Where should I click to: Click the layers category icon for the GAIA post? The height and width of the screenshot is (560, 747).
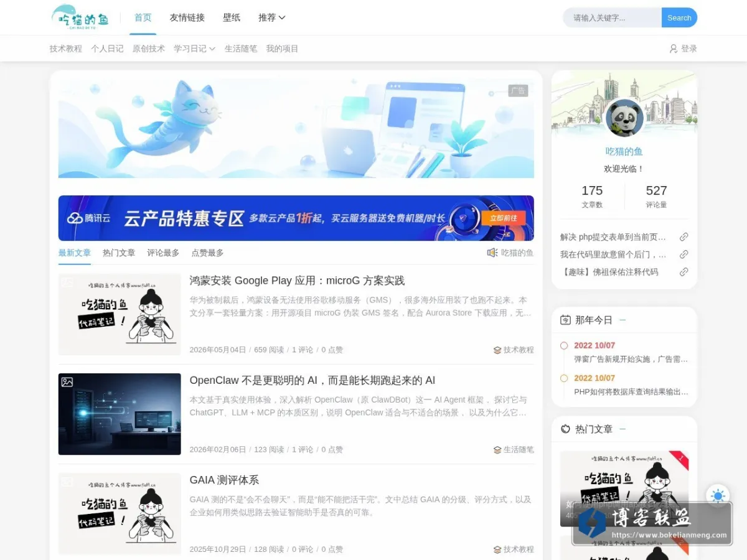(497, 549)
